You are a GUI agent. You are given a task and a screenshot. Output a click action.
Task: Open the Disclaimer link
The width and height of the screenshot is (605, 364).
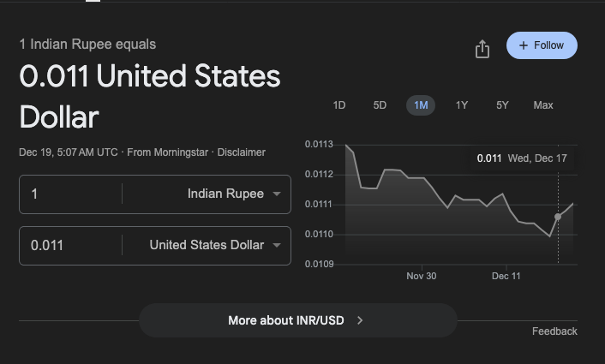click(x=241, y=152)
